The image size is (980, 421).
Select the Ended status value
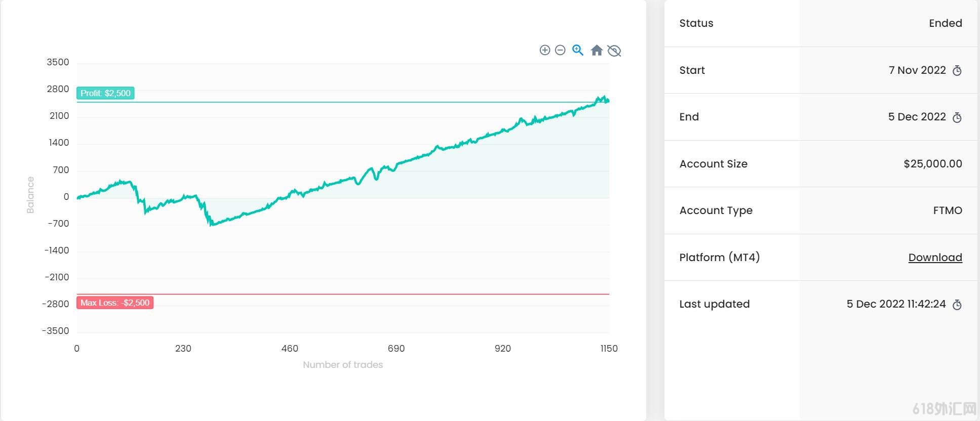945,23
